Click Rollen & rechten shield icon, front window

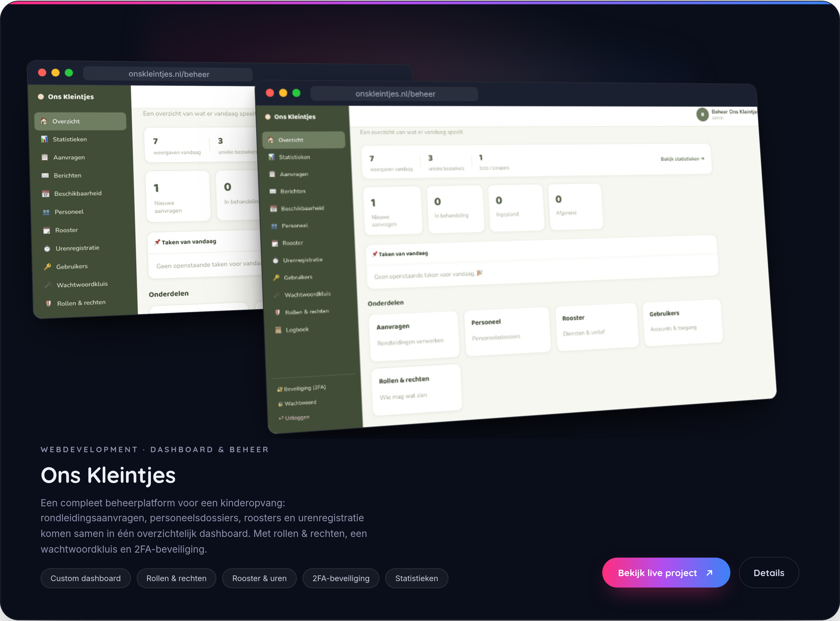pos(278,312)
